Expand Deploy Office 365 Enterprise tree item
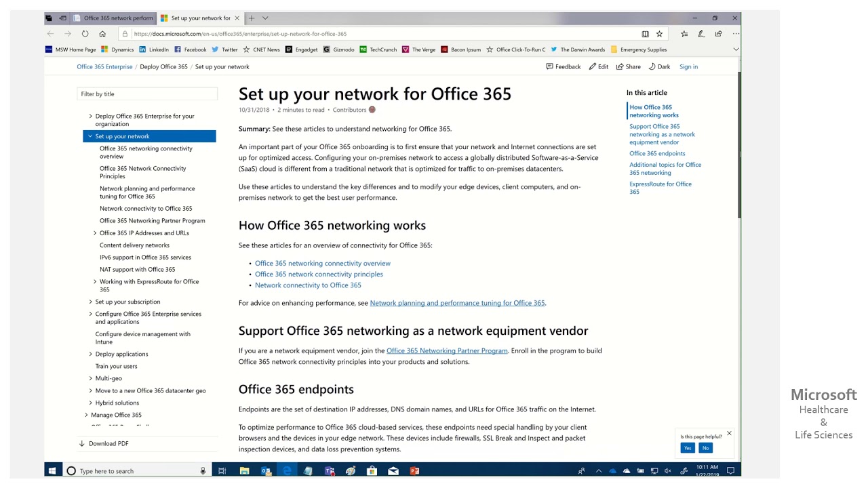The width and height of the screenshot is (868, 488). coord(91,116)
